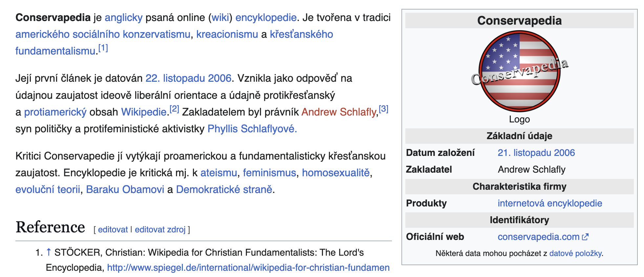Click "editovat zdroj" next to Reference heading
644x277 pixels.
coord(160,229)
